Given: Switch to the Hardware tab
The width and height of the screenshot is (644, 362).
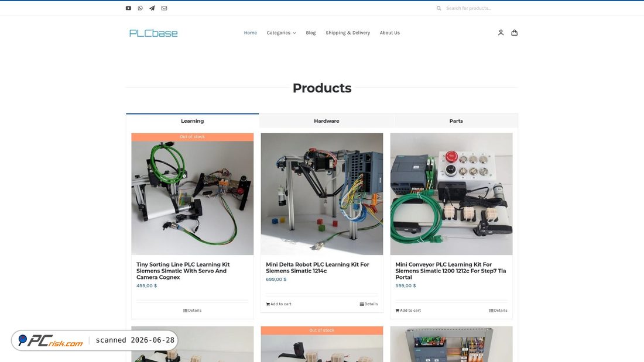Looking at the screenshot, I should [327, 121].
